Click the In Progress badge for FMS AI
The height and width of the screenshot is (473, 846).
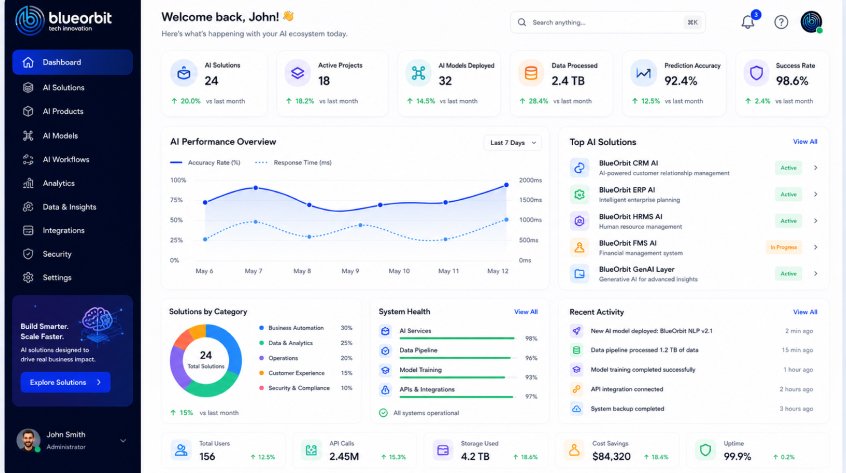pos(783,248)
